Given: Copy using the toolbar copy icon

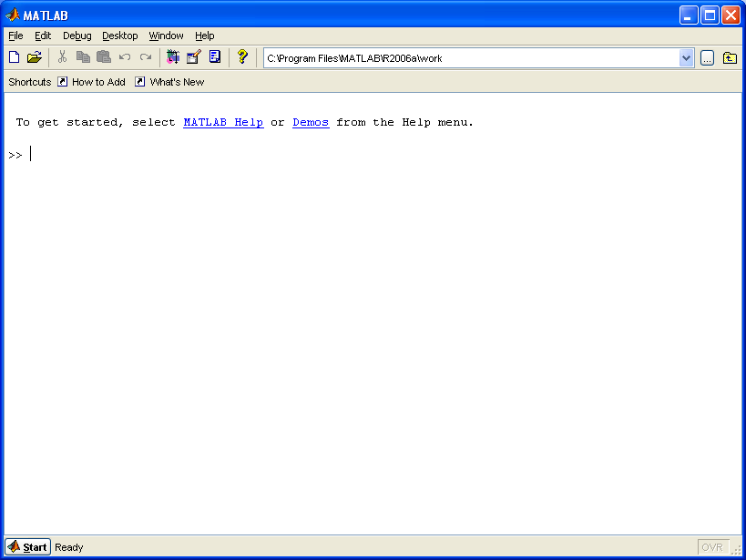Looking at the screenshot, I should pos(83,57).
